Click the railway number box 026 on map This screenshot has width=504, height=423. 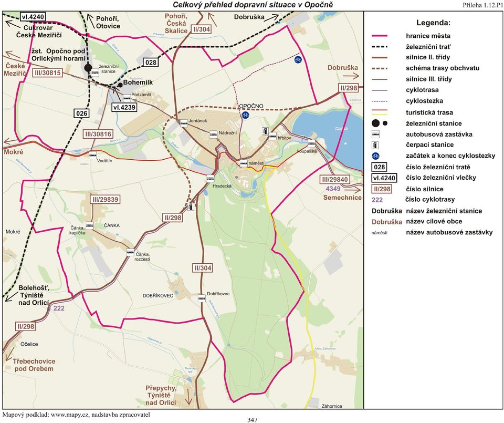pyautogui.click(x=82, y=113)
